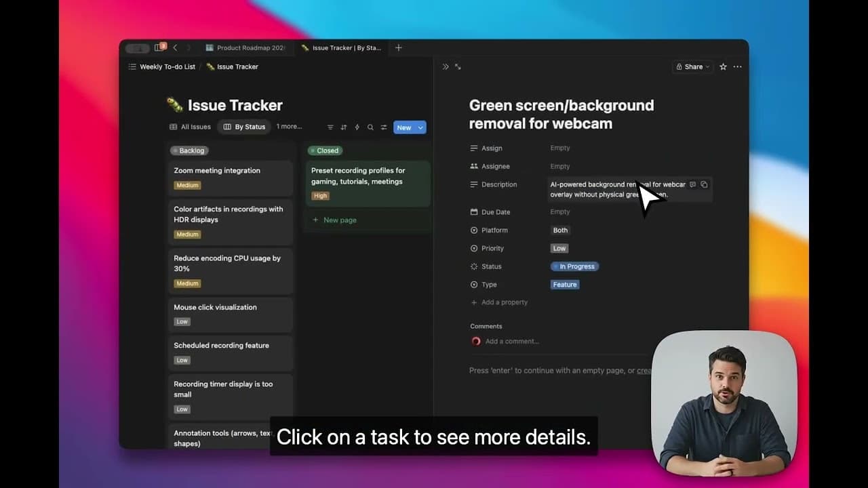This screenshot has height=488, width=868.
Task: Open search with the magnifier icon
Action: (370, 127)
